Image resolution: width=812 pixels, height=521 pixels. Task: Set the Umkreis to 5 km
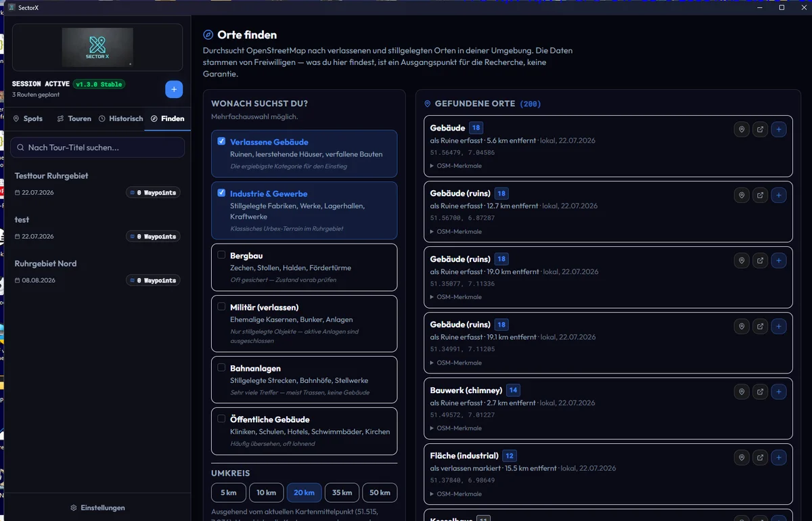point(228,493)
